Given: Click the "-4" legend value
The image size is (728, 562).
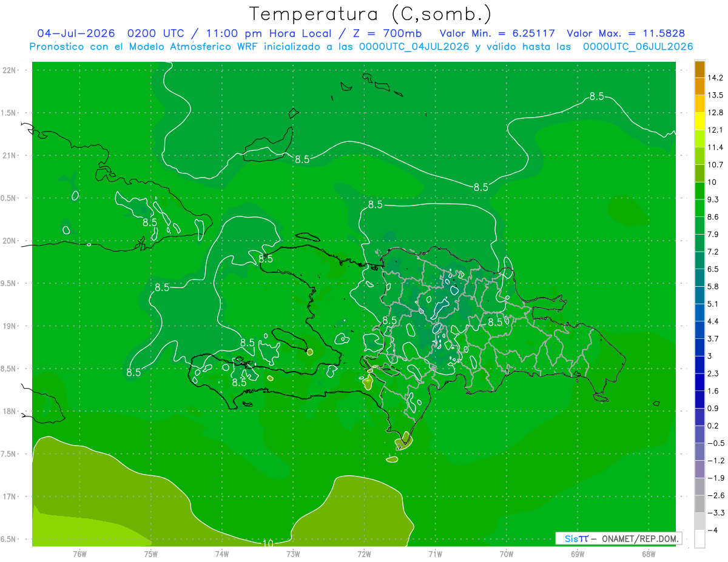Looking at the screenshot, I should pyautogui.click(x=712, y=530).
